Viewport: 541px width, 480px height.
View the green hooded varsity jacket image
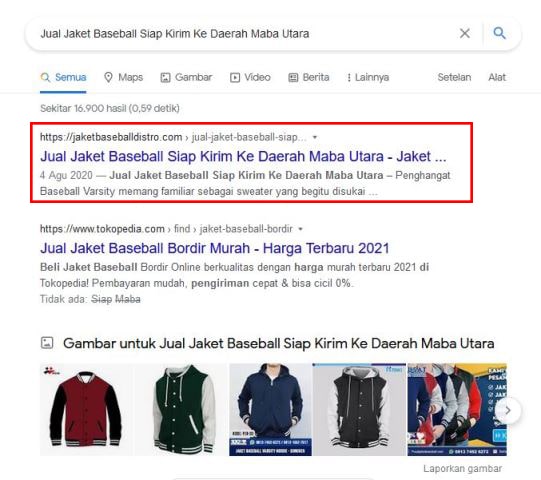(x=181, y=409)
